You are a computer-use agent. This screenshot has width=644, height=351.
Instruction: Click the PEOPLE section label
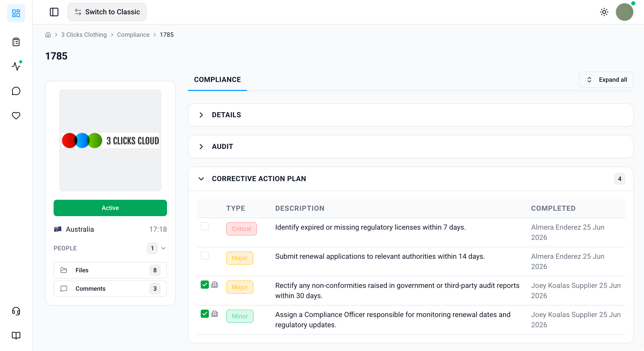pyautogui.click(x=65, y=248)
